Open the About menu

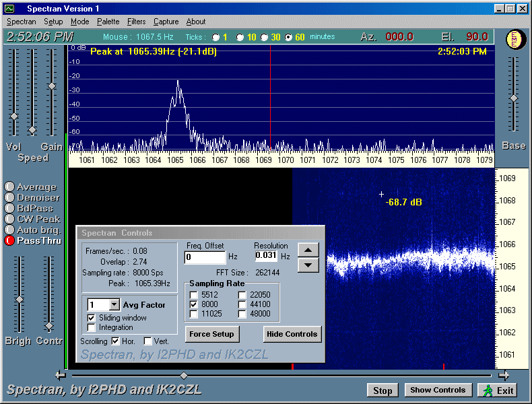coord(196,22)
